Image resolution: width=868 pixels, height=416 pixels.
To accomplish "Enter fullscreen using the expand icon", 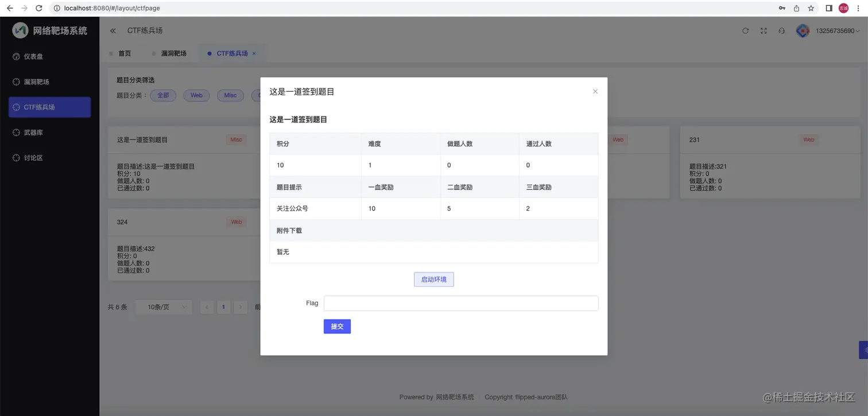I will click(764, 31).
